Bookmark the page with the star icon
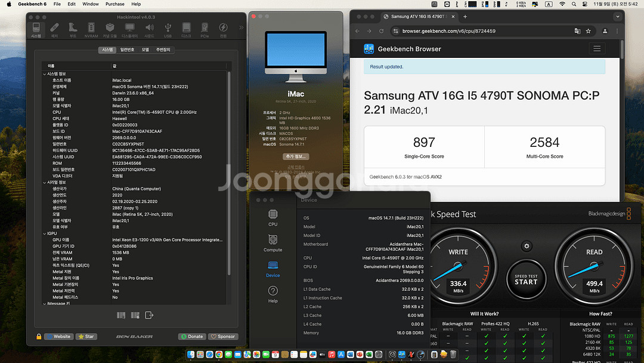Viewport: 644px width, 363px height. (588, 31)
